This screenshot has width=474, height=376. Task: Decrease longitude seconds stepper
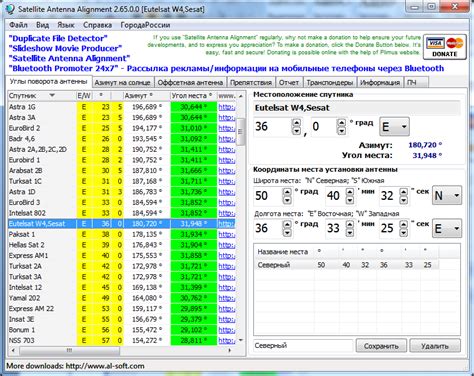click(x=404, y=232)
